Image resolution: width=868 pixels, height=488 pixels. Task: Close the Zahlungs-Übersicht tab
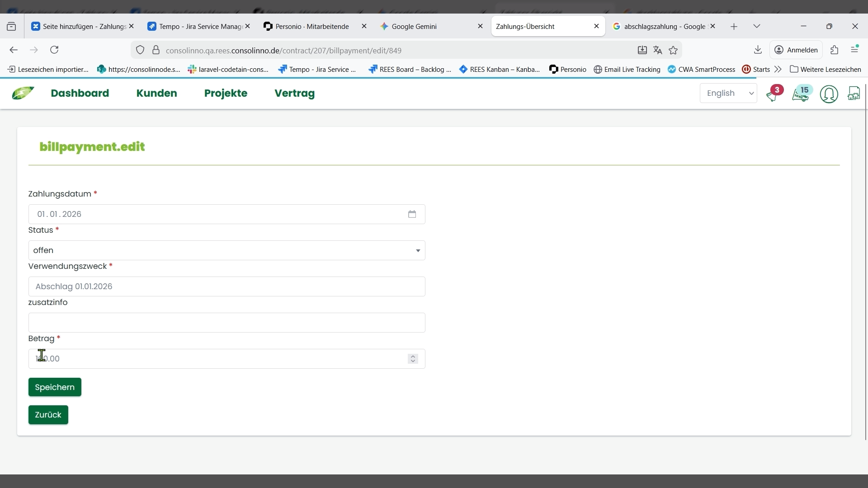click(597, 27)
